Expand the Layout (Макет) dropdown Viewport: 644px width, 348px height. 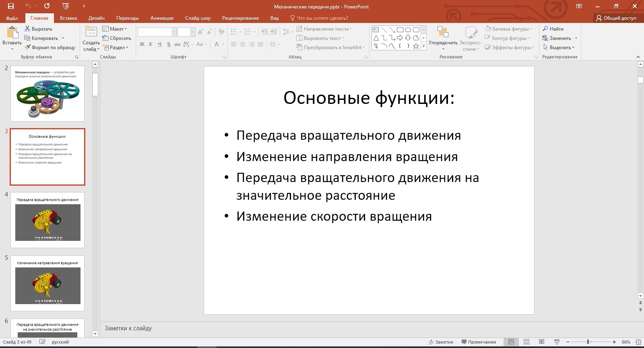point(115,29)
